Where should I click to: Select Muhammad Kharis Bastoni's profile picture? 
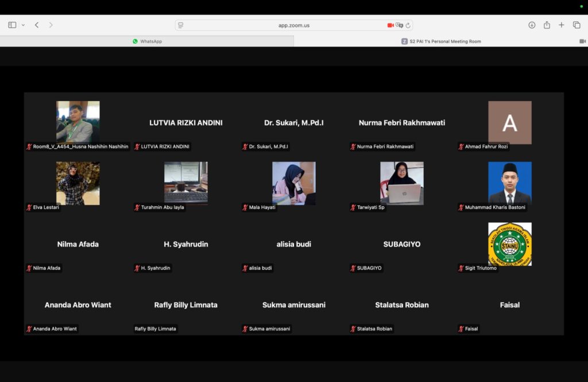click(x=509, y=183)
